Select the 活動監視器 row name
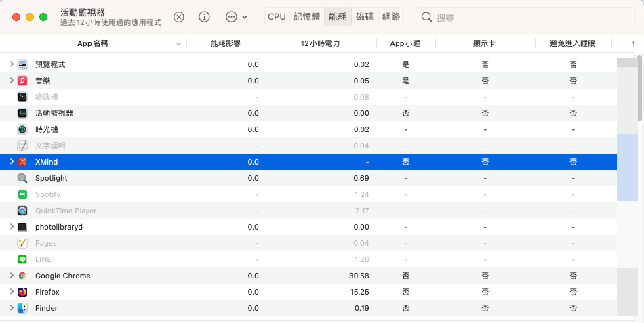644x323 pixels. point(54,113)
